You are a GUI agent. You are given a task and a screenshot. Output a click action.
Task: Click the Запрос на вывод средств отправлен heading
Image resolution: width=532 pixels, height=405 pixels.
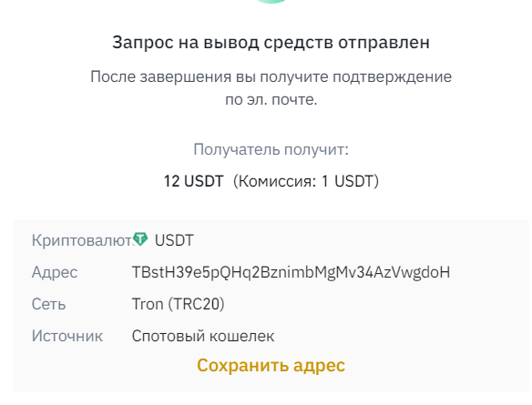click(271, 43)
